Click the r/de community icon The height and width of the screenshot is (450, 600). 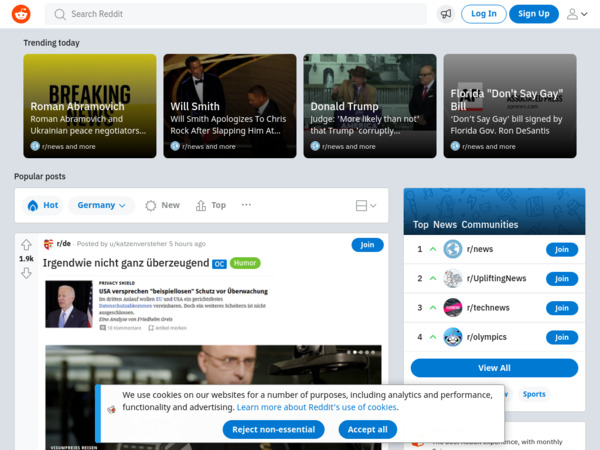pyautogui.click(x=49, y=244)
